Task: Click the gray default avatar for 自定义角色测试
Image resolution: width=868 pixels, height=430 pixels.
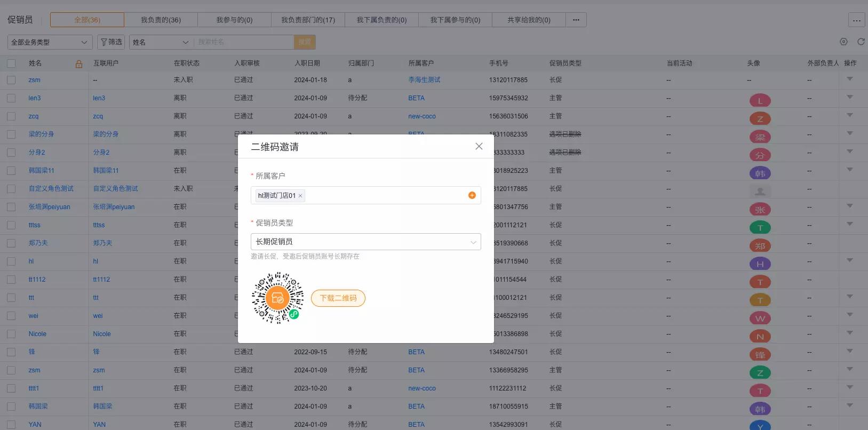Action: pyautogui.click(x=760, y=191)
